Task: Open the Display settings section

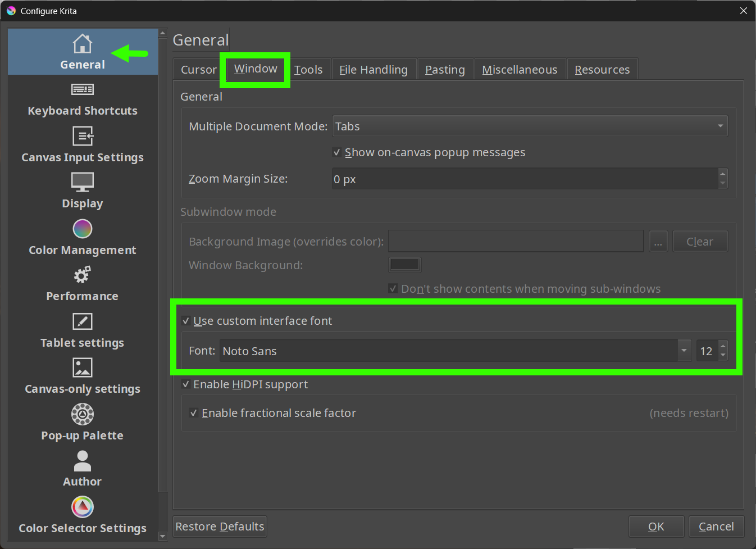Action: pos(82,191)
